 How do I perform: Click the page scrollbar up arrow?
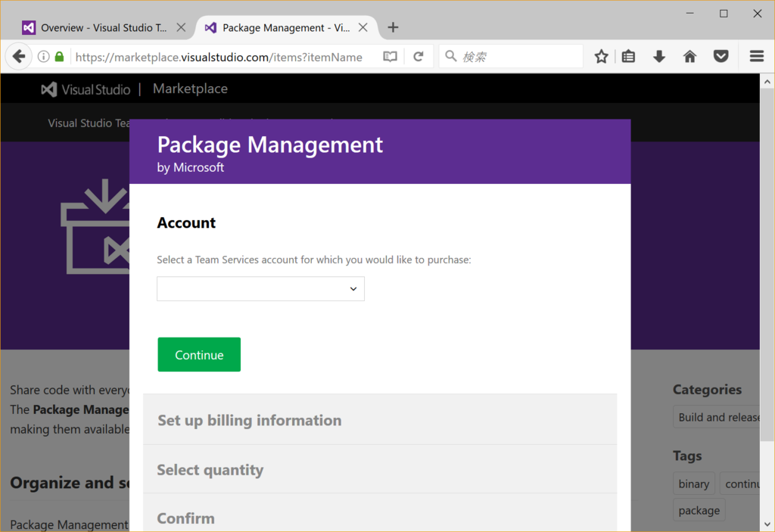pos(767,82)
